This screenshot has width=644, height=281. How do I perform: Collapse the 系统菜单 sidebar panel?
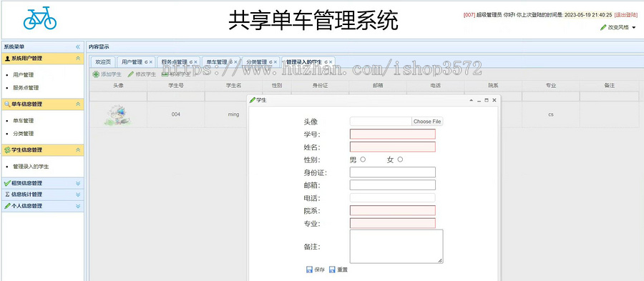[x=77, y=46]
